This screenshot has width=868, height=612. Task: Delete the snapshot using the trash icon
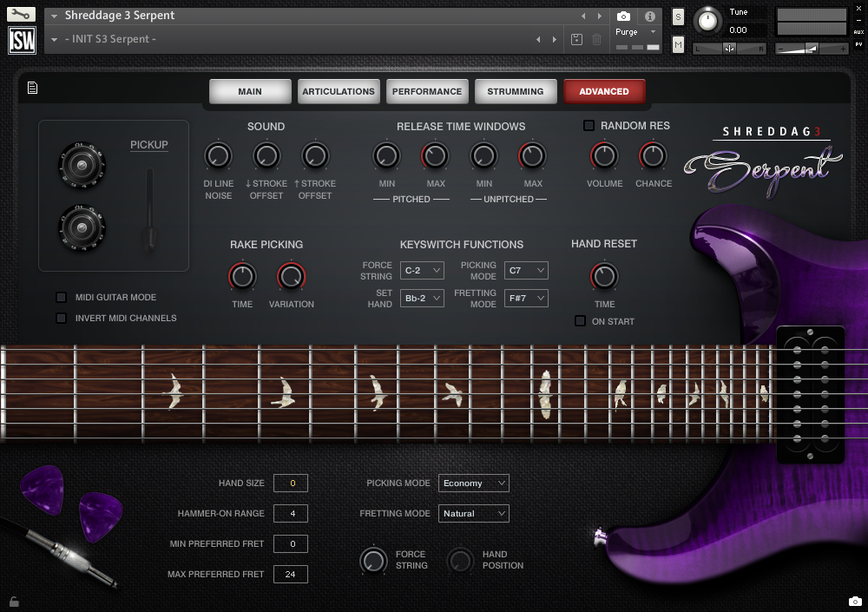click(595, 38)
